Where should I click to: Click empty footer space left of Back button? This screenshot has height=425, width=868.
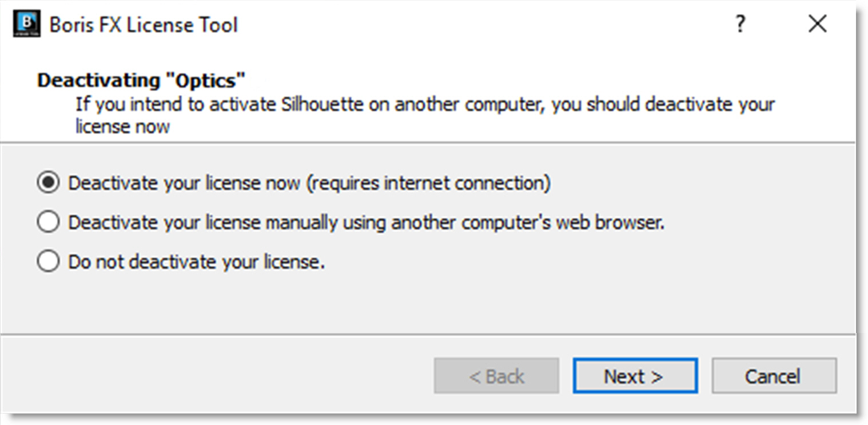217,376
